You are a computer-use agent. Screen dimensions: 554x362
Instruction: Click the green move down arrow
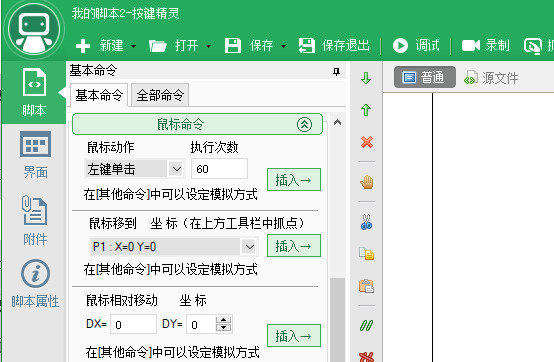[x=366, y=78]
